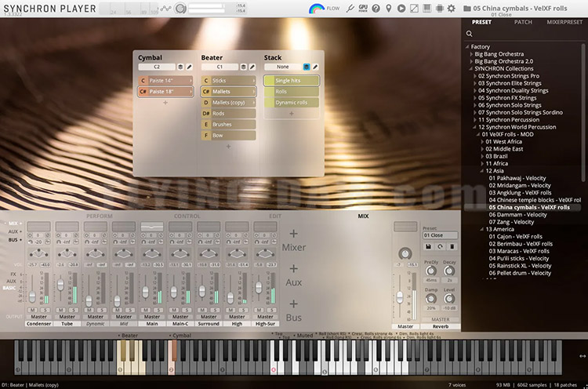Toggle the keyboard display icon in toolbar
This screenshot has width=588, height=389.
pyautogui.click(x=426, y=9)
